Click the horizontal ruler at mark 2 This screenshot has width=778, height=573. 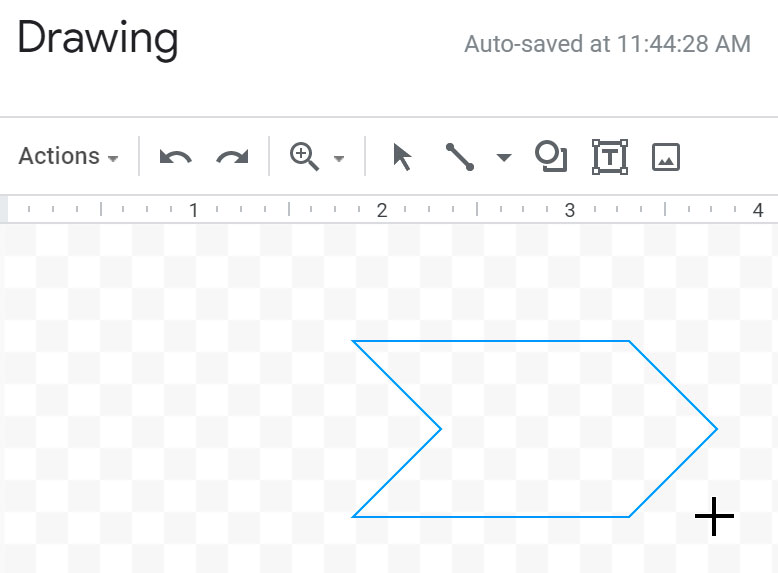[x=382, y=210]
